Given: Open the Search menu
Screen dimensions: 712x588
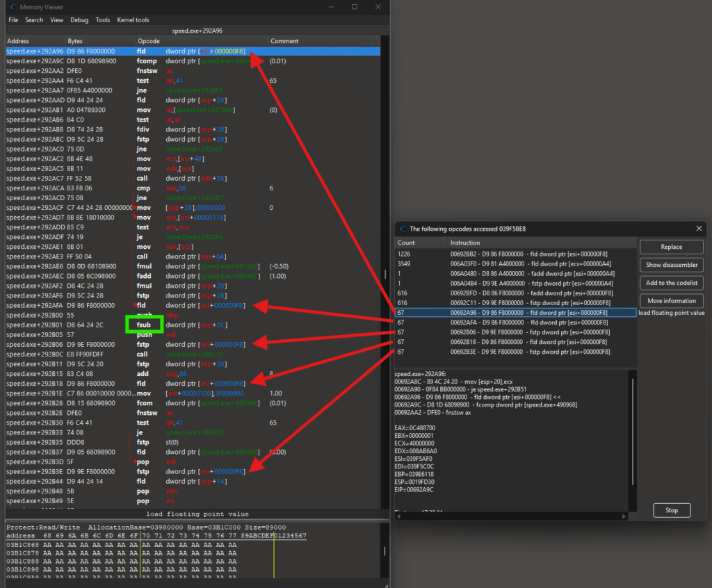Looking at the screenshot, I should [34, 20].
